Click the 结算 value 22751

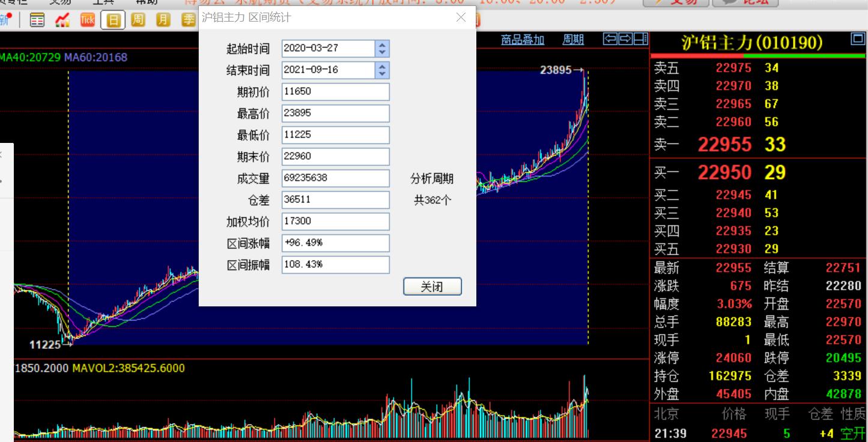click(843, 268)
